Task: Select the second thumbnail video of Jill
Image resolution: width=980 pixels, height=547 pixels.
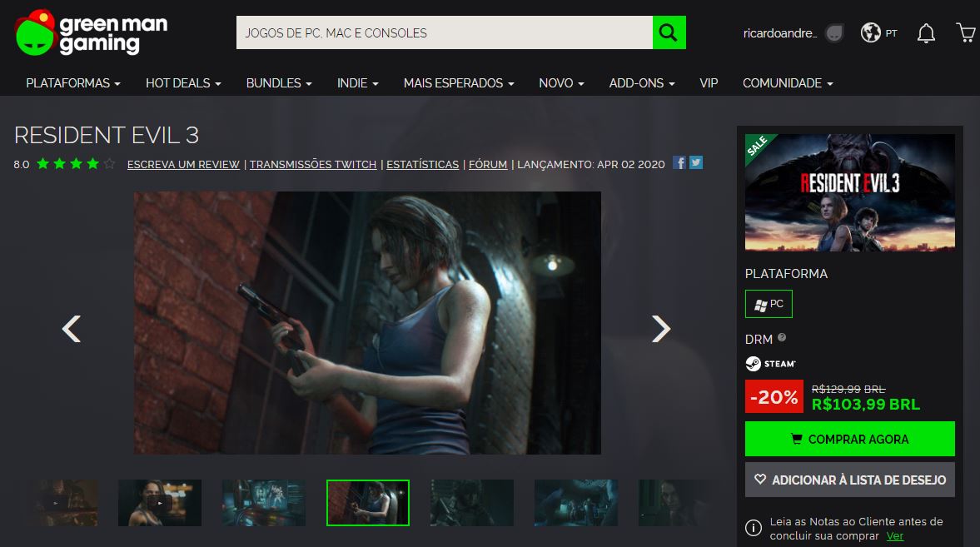Action: point(160,502)
